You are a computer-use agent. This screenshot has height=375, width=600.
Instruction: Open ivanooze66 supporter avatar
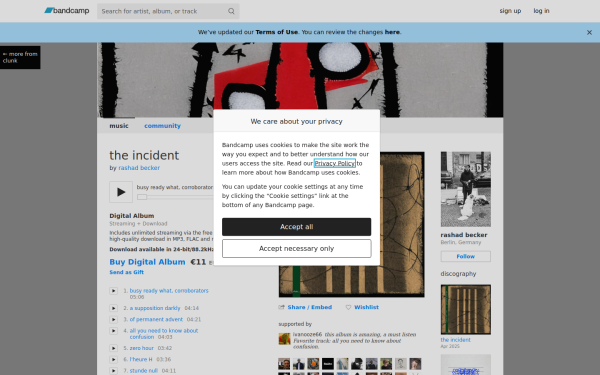(x=284, y=339)
